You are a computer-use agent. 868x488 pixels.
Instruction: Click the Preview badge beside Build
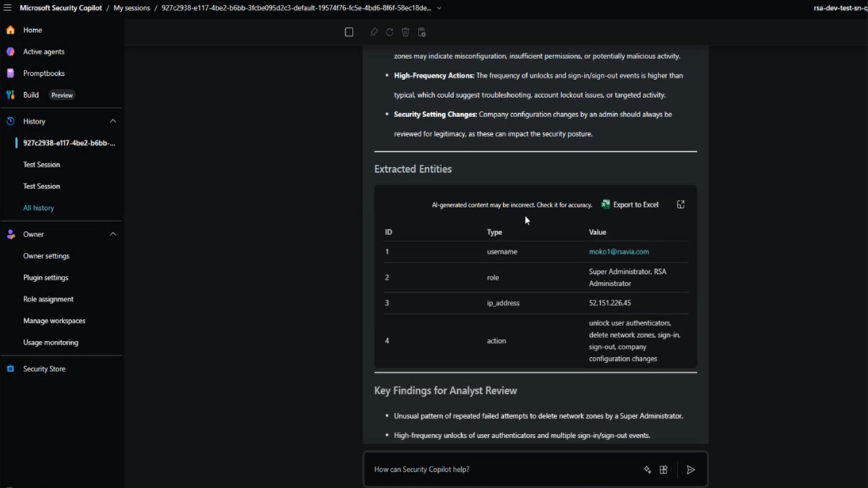(62, 95)
